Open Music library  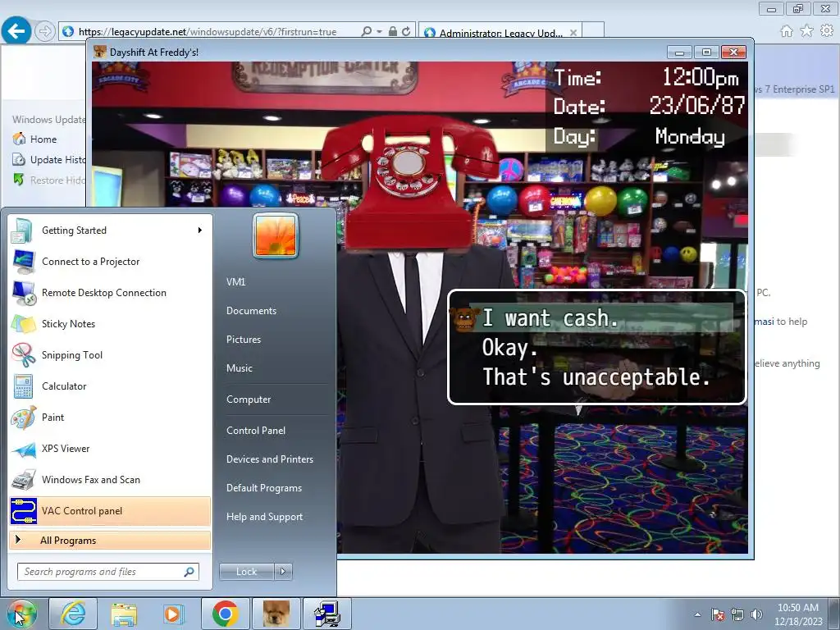pos(240,368)
